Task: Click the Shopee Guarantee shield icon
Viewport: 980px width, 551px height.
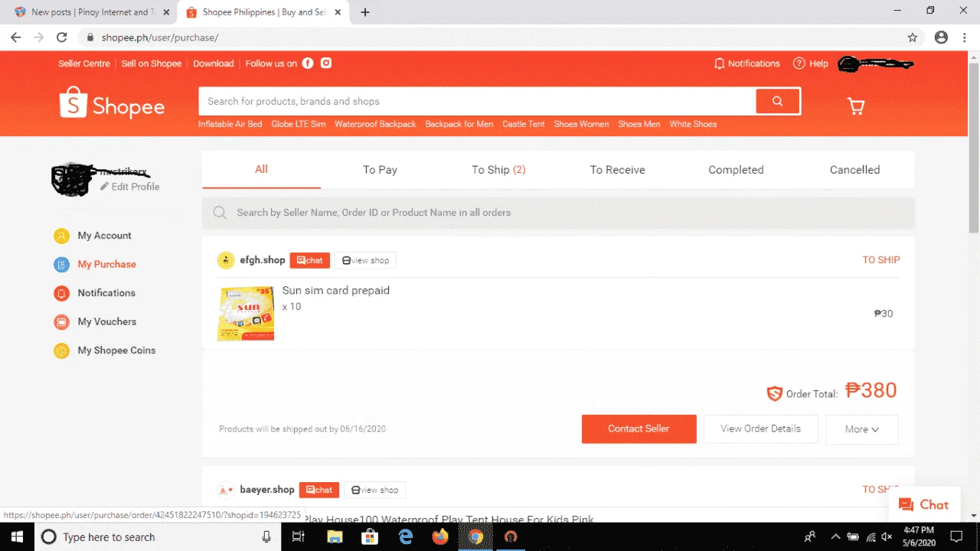Action: tap(774, 393)
